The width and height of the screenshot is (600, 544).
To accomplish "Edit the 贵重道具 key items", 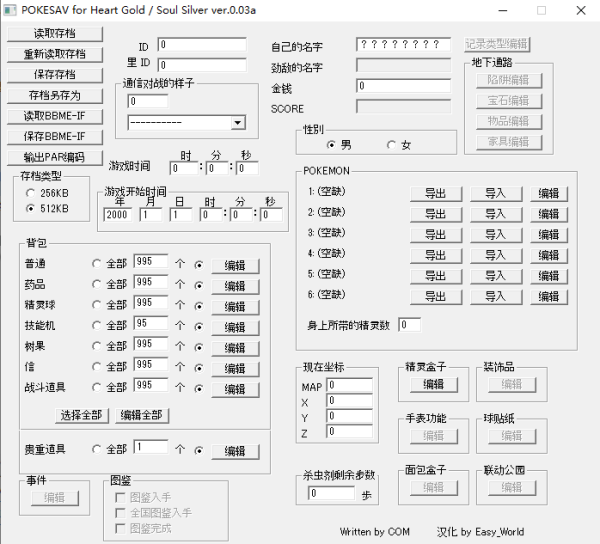I will click(235, 451).
